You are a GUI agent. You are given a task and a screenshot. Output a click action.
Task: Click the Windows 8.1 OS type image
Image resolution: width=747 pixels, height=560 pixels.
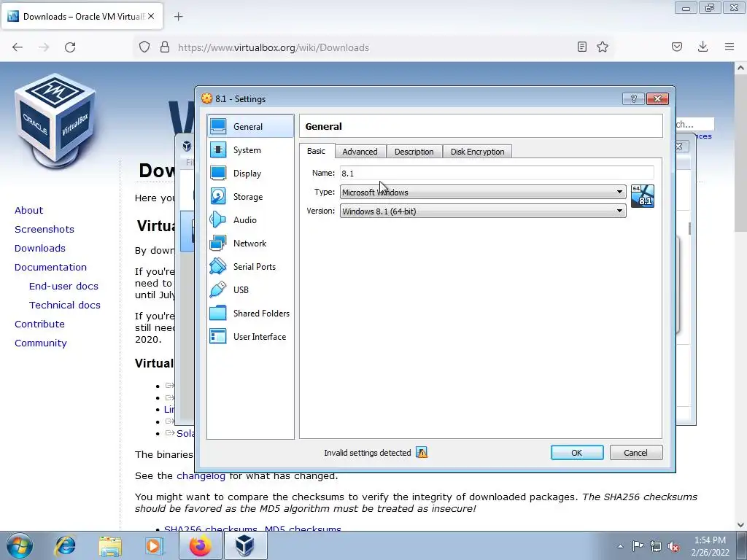point(642,196)
